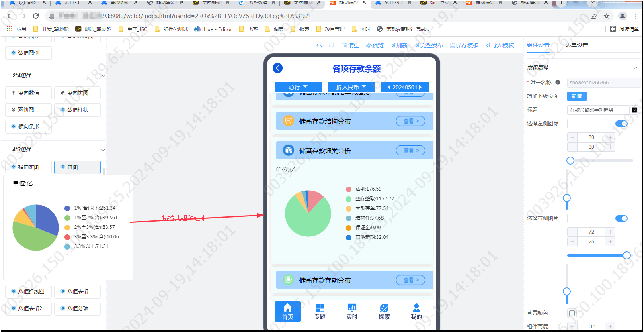Image resolution: width=644 pixels, height=332 pixels.
Task: Click the 预览 preview button
Action: (x=375, y=45)
